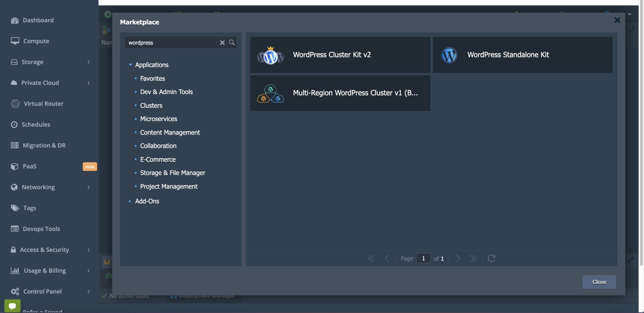The image size is (644, 313).
Task: Open the E-Commerce category
Action: pyautogui.click(x=158, y=159)
